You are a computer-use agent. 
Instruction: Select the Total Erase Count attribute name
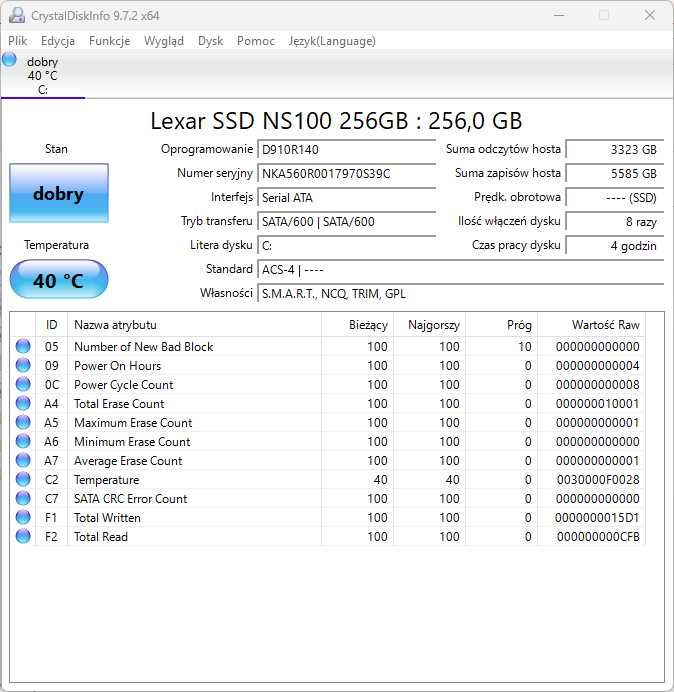[x=119, y=403]
